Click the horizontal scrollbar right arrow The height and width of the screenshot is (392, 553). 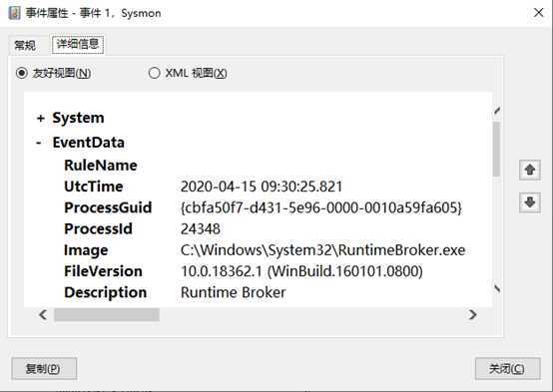pos(472,314)
